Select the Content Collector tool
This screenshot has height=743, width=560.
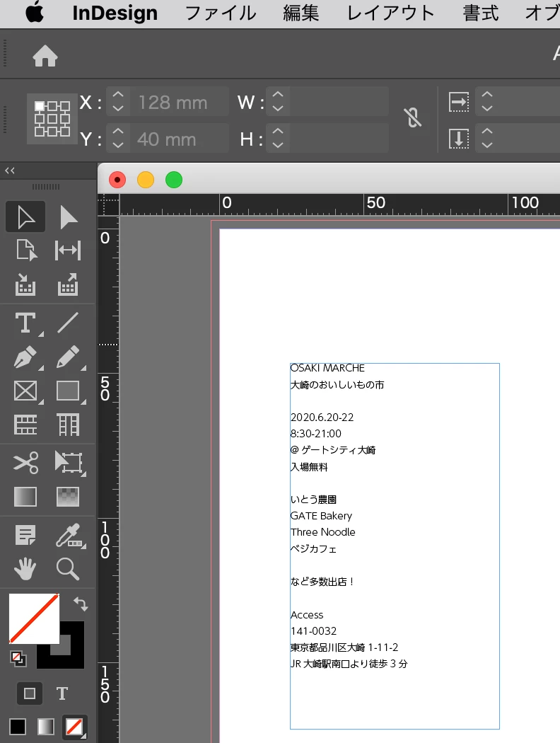coord(25,284)
